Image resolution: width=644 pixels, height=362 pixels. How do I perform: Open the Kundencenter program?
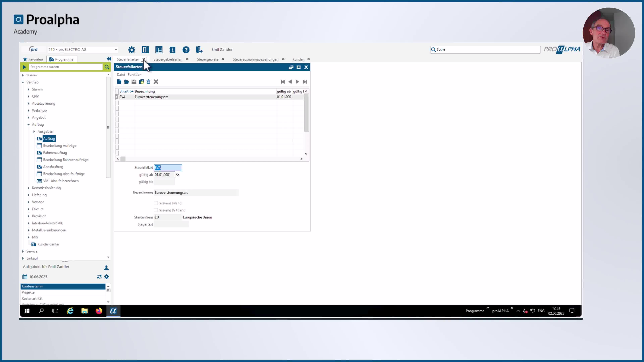click(48, 244)
